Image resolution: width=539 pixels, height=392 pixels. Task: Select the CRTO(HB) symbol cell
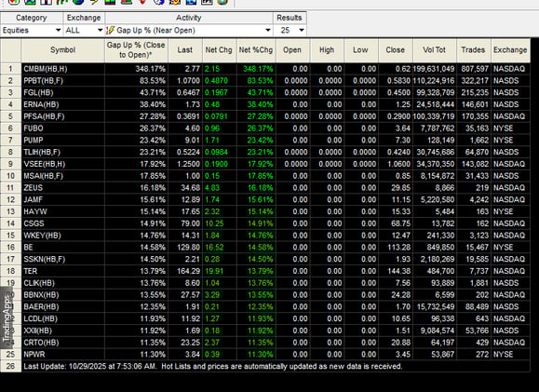tap(63, 343)
